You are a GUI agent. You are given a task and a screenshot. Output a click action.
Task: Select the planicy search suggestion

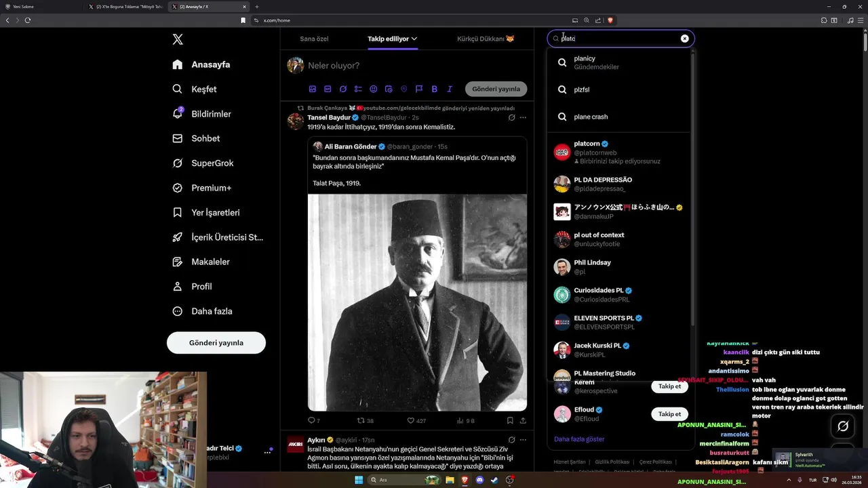tap(619, 62)
